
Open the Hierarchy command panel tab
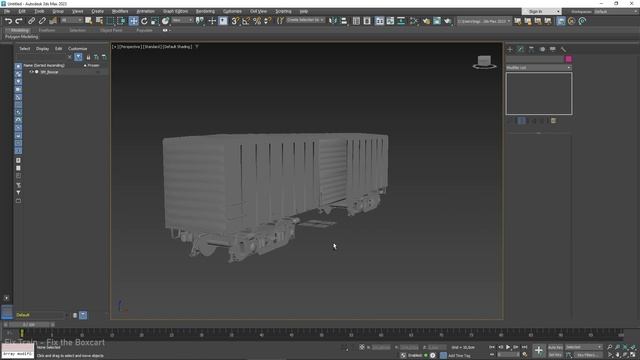(x=531, y=49)
